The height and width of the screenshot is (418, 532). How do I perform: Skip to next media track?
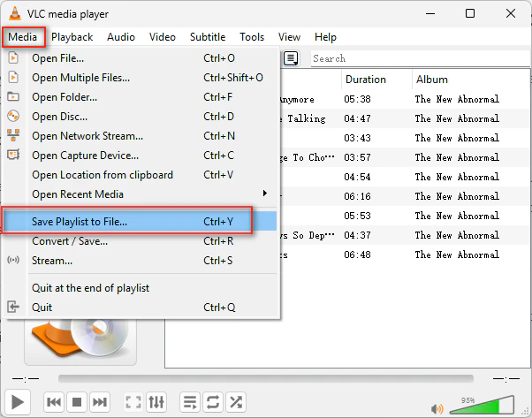(100, 402)
